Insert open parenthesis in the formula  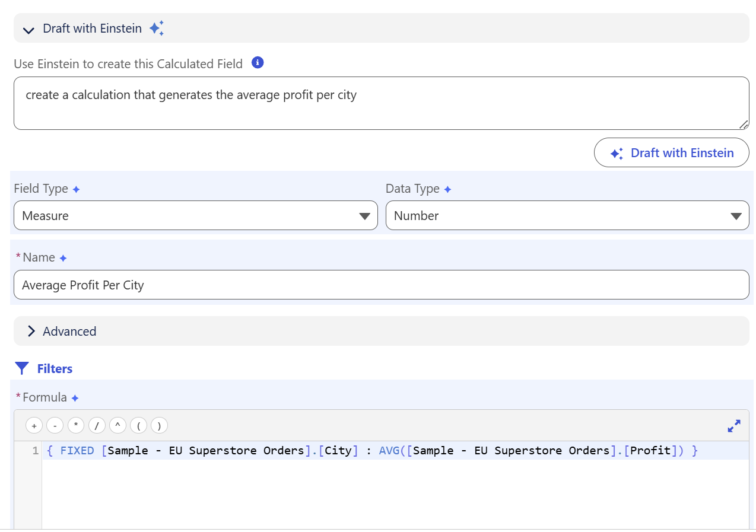click(138, 425)
